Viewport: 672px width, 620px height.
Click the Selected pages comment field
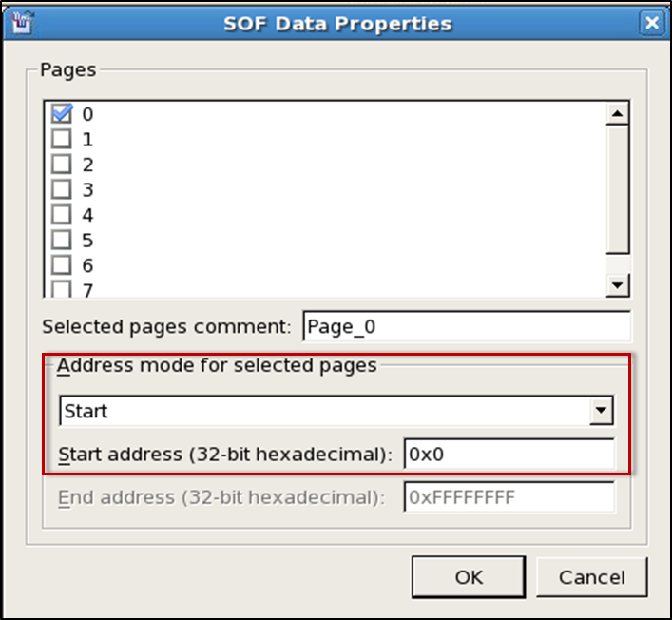coord(466,326)
